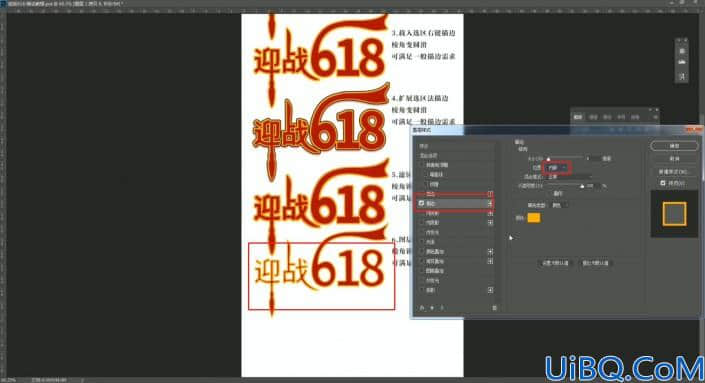Click the Opacity percentage value field
The width and height of the screenshot is (705, 383).
tap(592, 186)
